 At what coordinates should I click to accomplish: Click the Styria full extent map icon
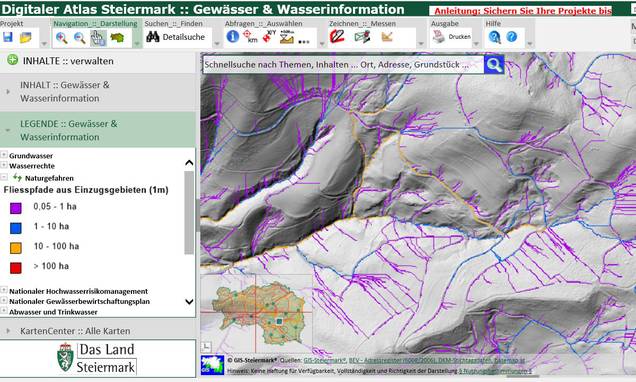coord(117,38)
